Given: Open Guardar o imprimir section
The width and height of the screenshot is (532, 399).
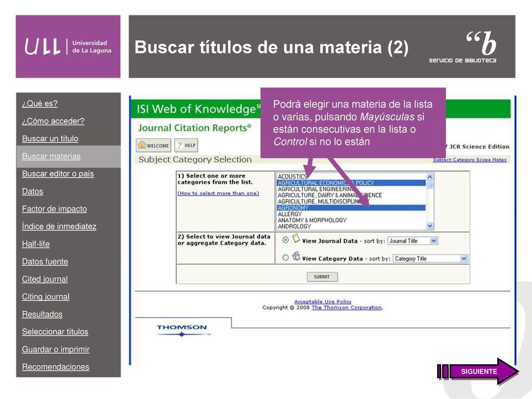Looking at the screenshot, I should click(x=56, y=349).
